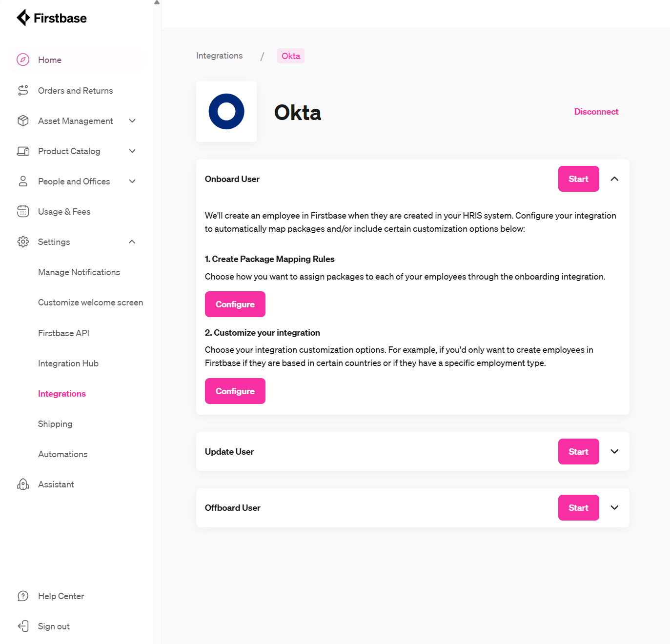
Task: Expand the Update User panel
Action: click(x=614, y=451)
